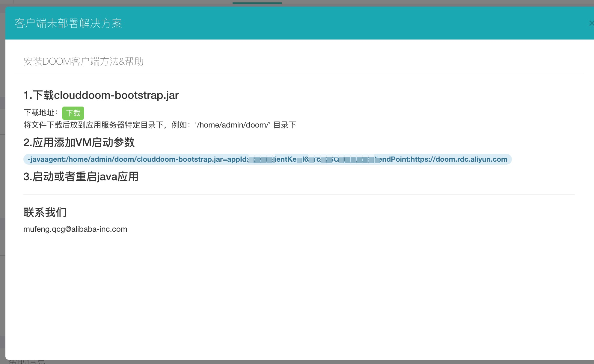The height and width of the screenshot is (364, 594).
Task: Click the '/home/admin/doom/' directory instruction line
Action: tap(160, 125)
